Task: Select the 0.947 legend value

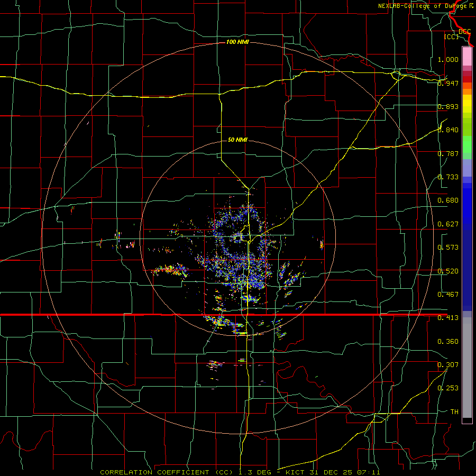Action: coord(448,83)
